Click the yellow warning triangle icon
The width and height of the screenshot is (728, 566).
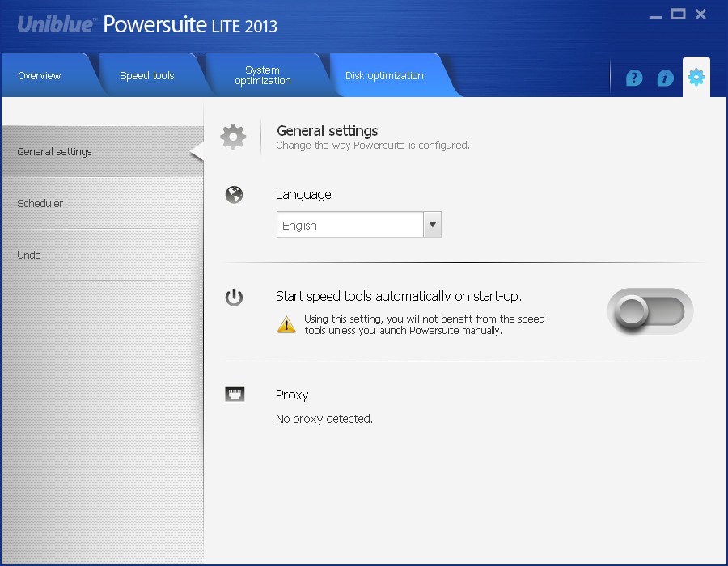click(x=286, y=324)
